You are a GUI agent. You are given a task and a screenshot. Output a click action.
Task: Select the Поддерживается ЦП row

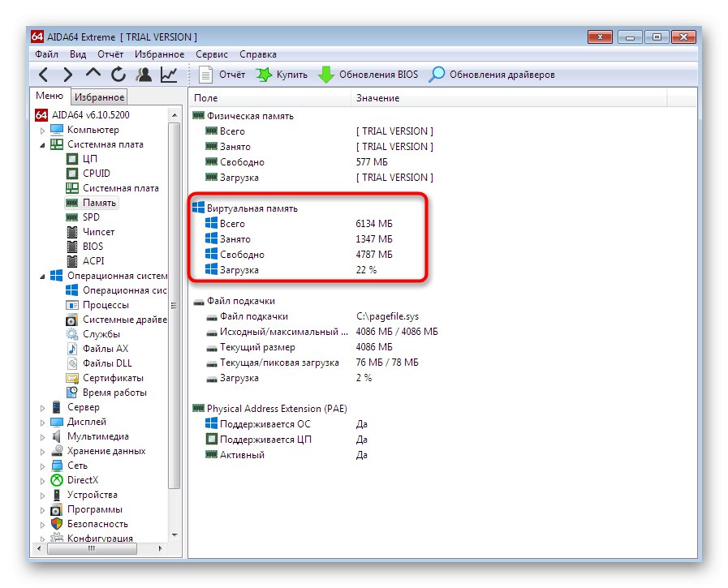click(x=265, y=440)
